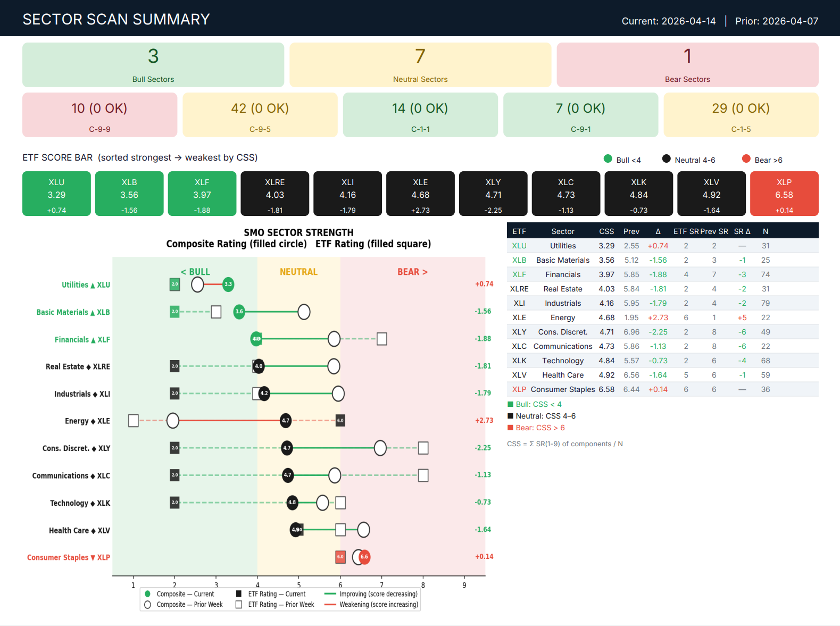Screen dimensions: 840x626
Task: Click the Consumer Staples 6.6 red marker
Action: tap(364, 557)
